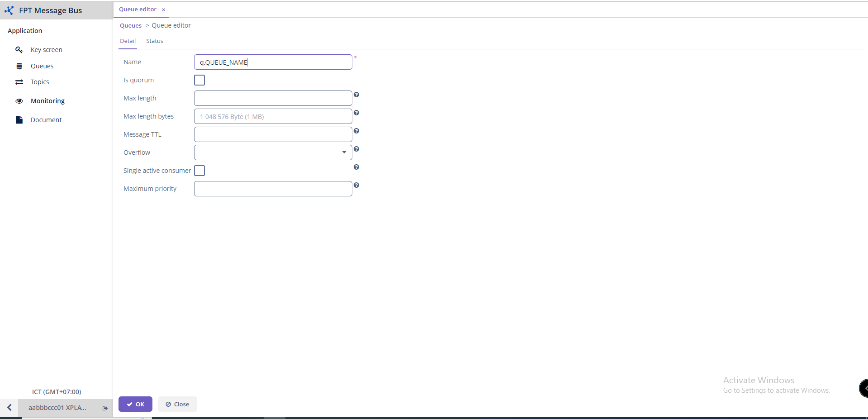Click the Queues stack icon in sidebar
This screenshot has height=419, width=868.
pos(19,66)
